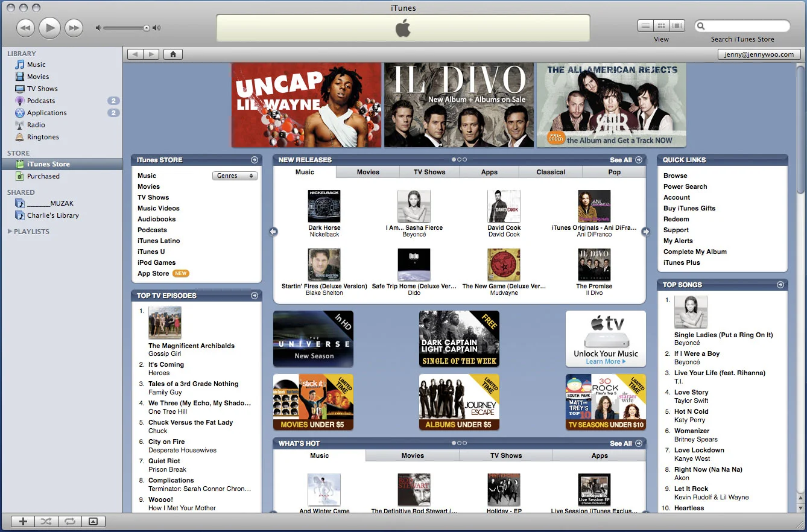The image size is (807, 532).
Task: Open the Ringtones bell icon
Action: coord(20,137)
